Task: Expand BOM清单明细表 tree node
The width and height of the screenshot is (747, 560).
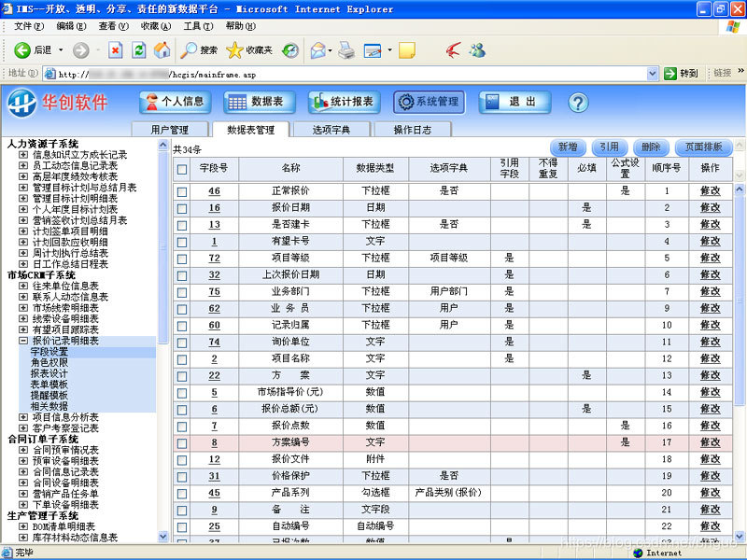Action: 22,526
